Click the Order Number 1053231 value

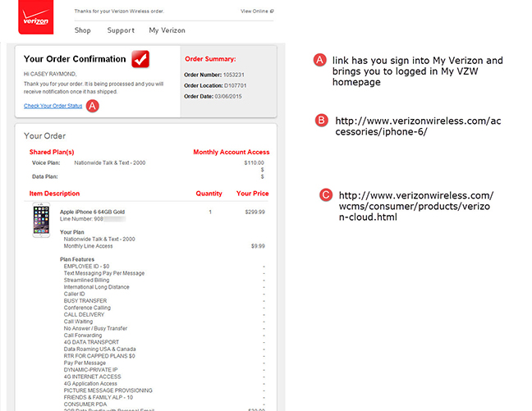(x=234, y=75)
